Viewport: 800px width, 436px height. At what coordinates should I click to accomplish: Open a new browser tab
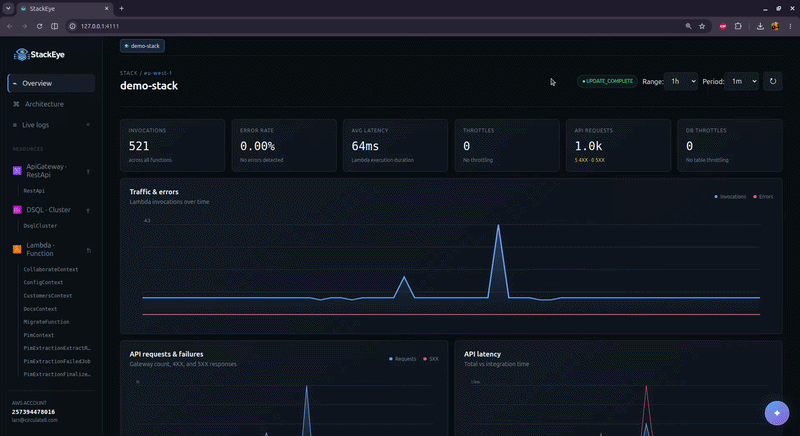tap(121, 9)
